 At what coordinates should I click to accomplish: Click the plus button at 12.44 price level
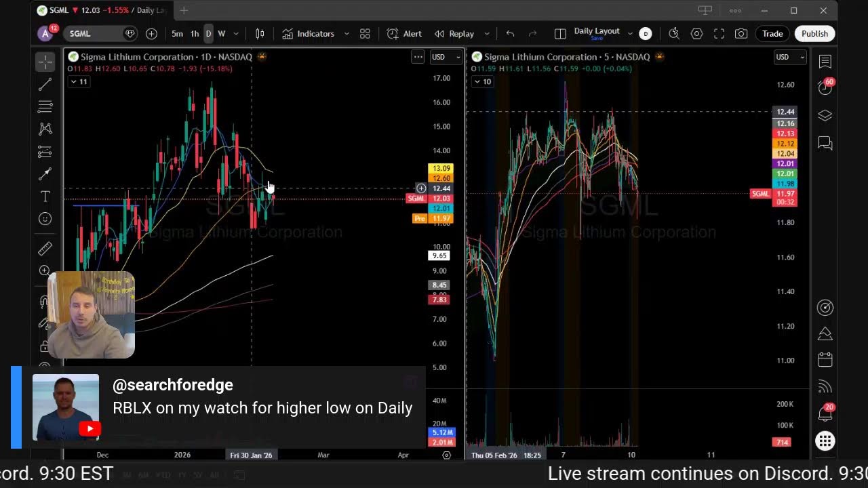pos(421,188)
